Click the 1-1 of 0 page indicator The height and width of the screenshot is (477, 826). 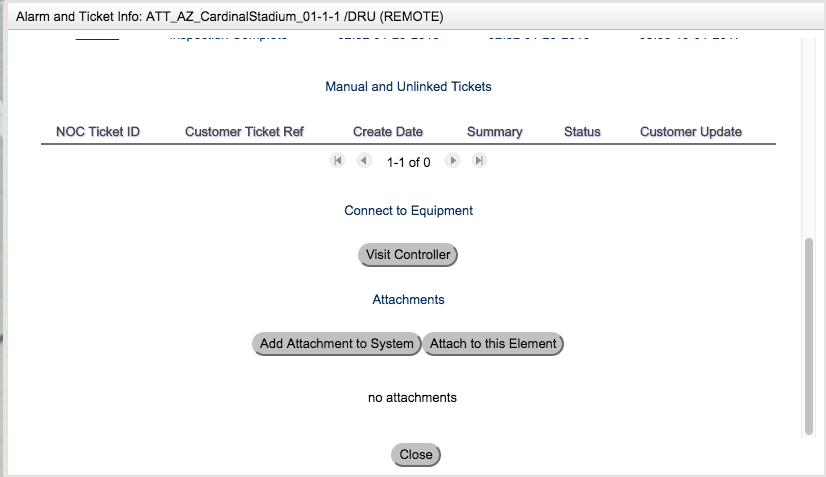pyautogui.click(x=408, y=162)
